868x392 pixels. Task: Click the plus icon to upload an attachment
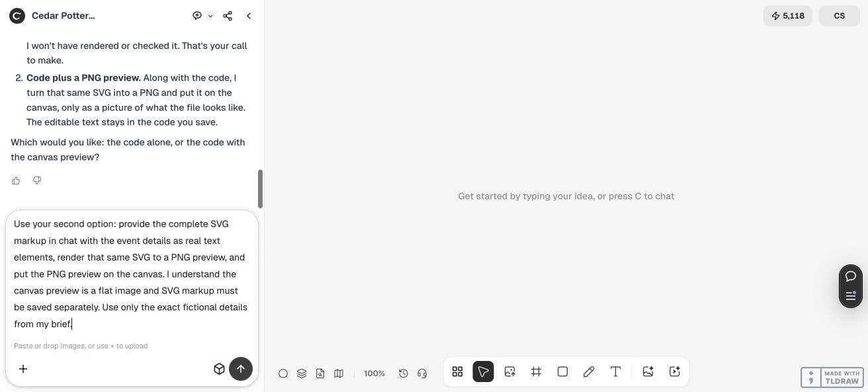pos(23,369)
